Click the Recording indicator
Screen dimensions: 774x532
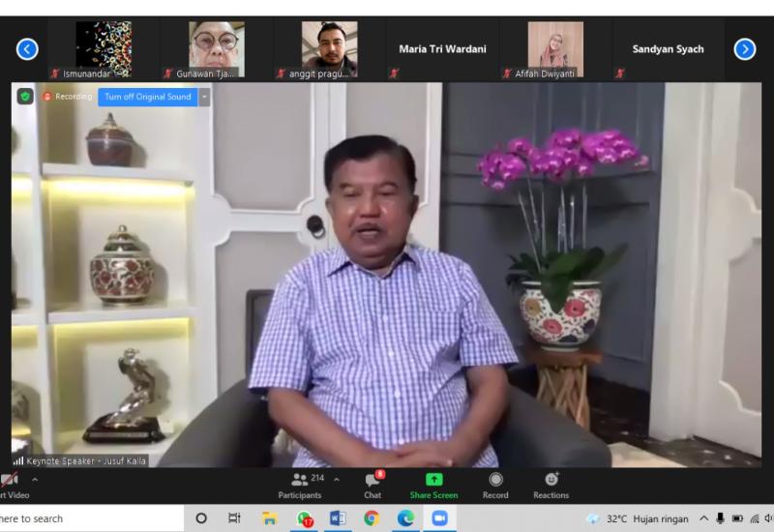(67, 97)
